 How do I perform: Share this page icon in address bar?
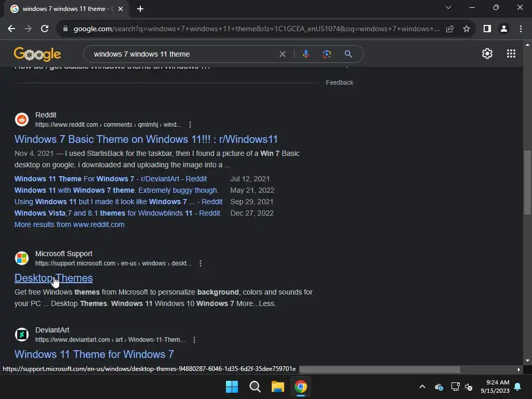pyautogui.click(x=450, y=29)
